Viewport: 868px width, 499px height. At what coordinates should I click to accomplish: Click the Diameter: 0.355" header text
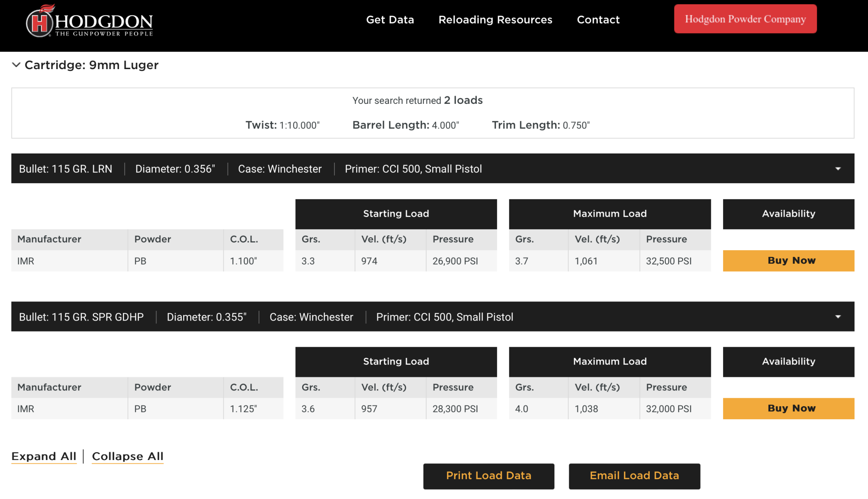click(207, 317)
